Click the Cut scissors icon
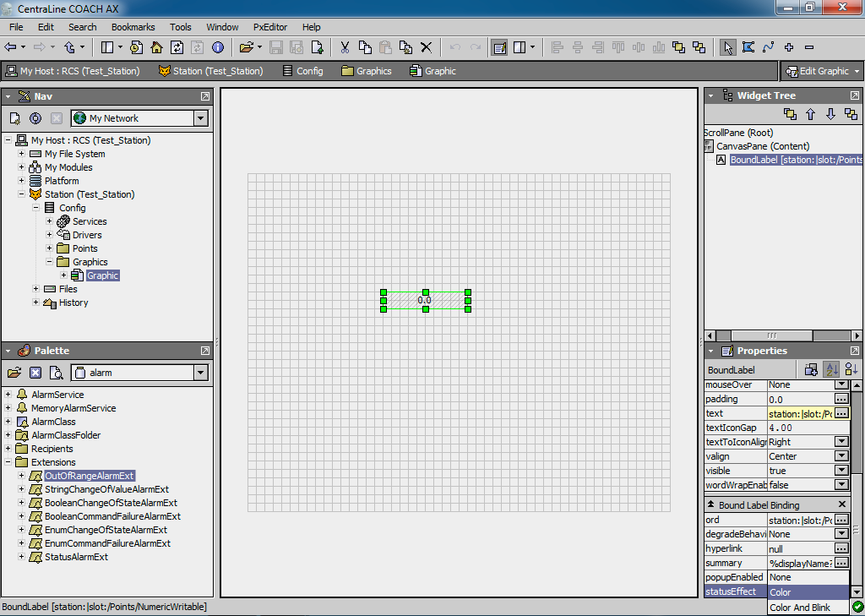 click(x=345, y=48)
